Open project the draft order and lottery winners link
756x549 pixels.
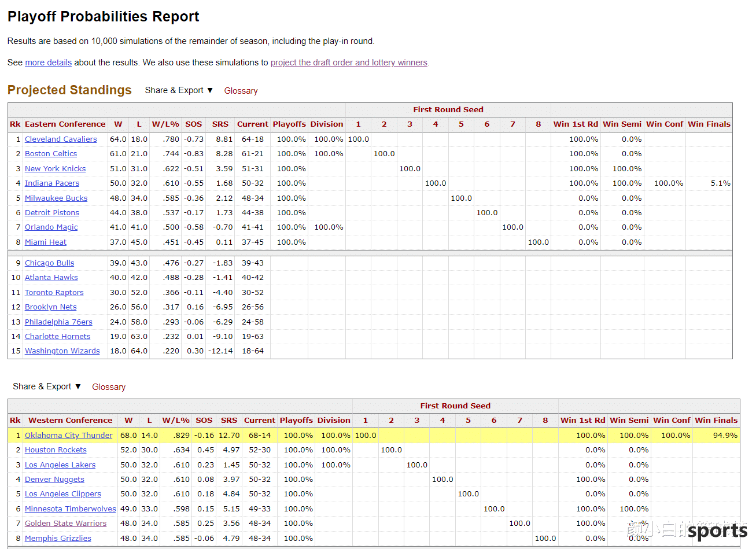pyautogui.click(x=349, y=62)
